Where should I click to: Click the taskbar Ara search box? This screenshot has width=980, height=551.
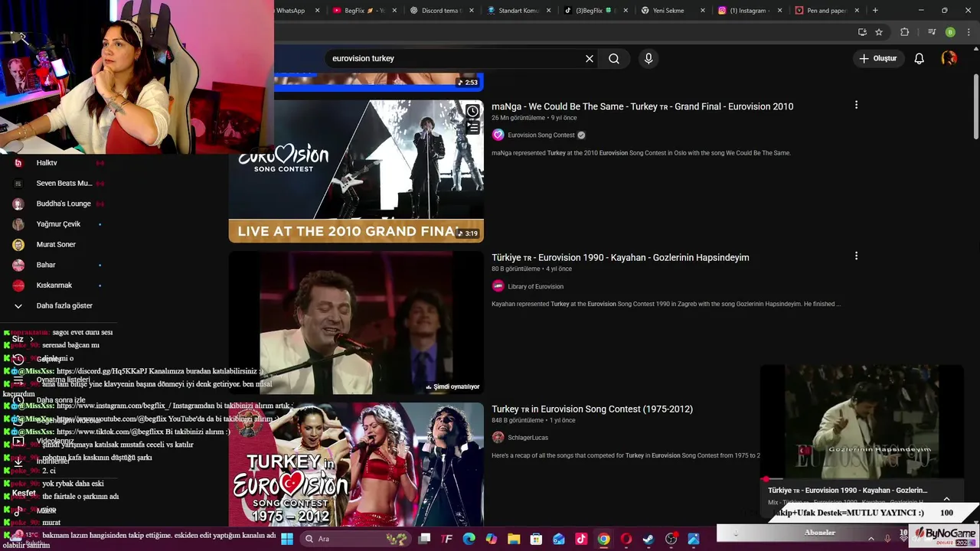click(356, 539)
